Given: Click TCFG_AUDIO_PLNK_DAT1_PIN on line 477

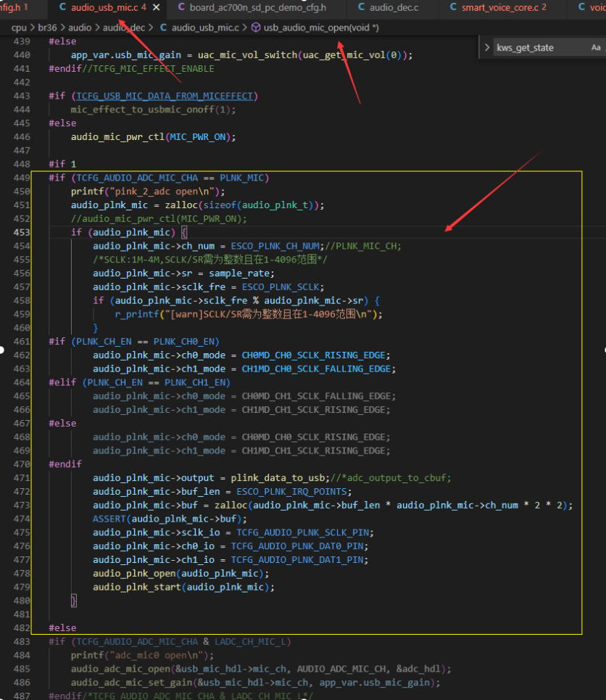Looking at the screenshot, I should (297, 560).
